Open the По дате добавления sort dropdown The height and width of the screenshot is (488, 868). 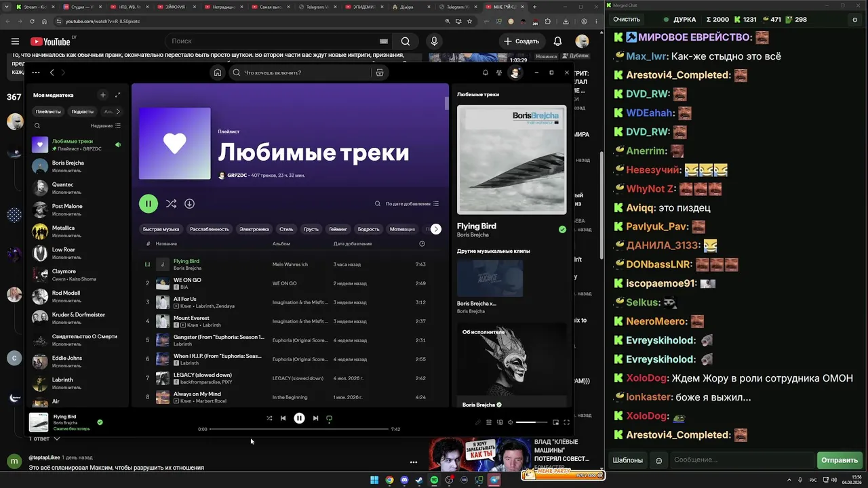(x=412, y=203)
